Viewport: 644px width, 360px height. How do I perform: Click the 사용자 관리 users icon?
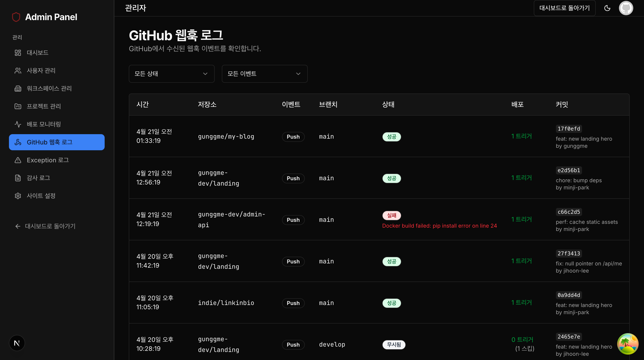click(18, 71)
